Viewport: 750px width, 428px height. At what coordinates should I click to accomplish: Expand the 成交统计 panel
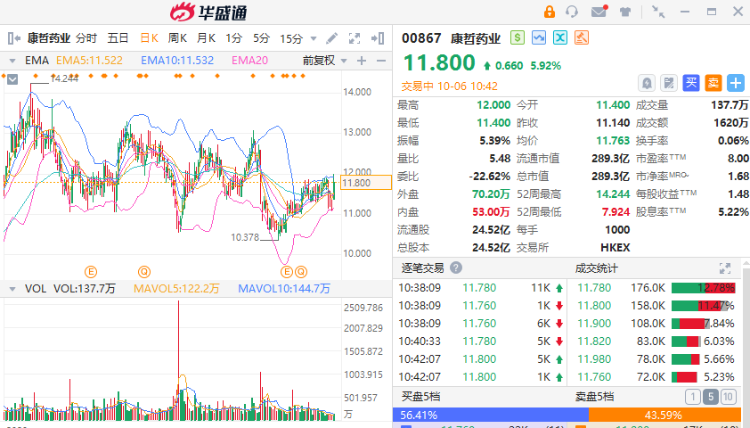pos(725,268)
